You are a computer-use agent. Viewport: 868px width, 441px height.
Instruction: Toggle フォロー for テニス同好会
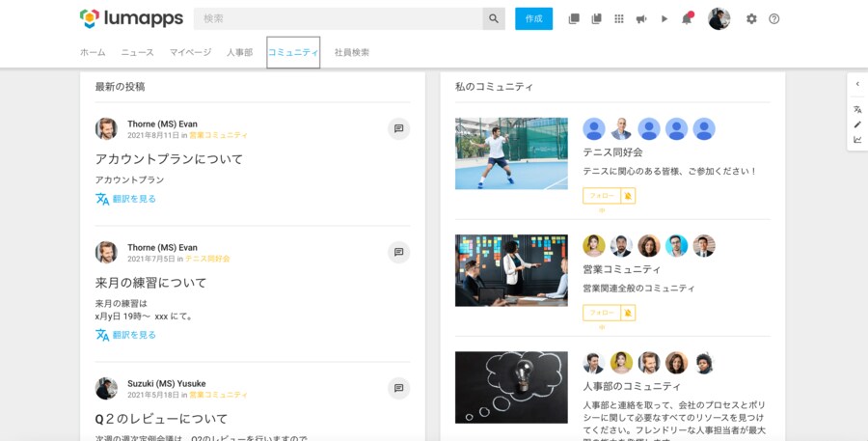[602, 196]
